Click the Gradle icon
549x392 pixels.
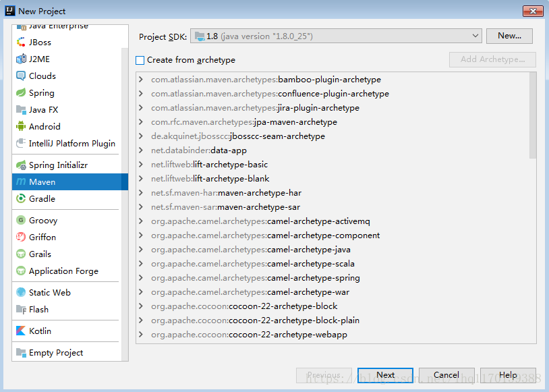click(21, 198)
